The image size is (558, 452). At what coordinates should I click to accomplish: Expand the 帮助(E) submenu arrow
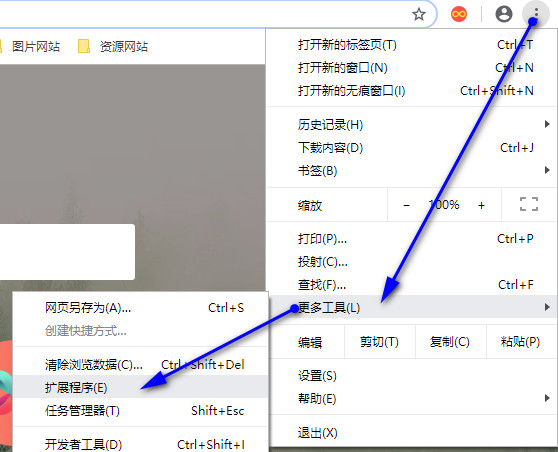point(547,398)
